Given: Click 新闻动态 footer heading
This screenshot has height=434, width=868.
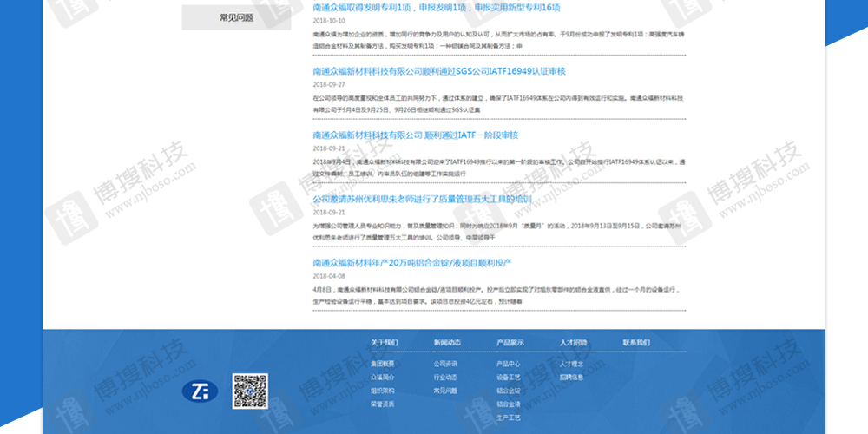Looking at the screenshot, I should 447,343.
